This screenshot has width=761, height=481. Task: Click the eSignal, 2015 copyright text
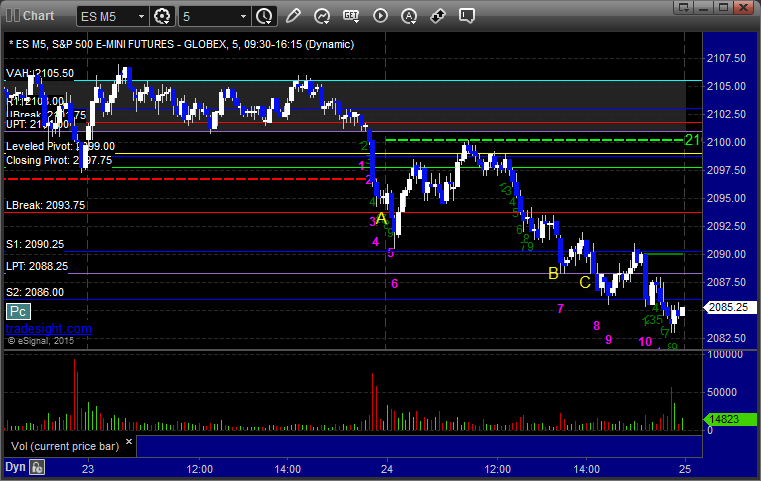click(41, 341)
